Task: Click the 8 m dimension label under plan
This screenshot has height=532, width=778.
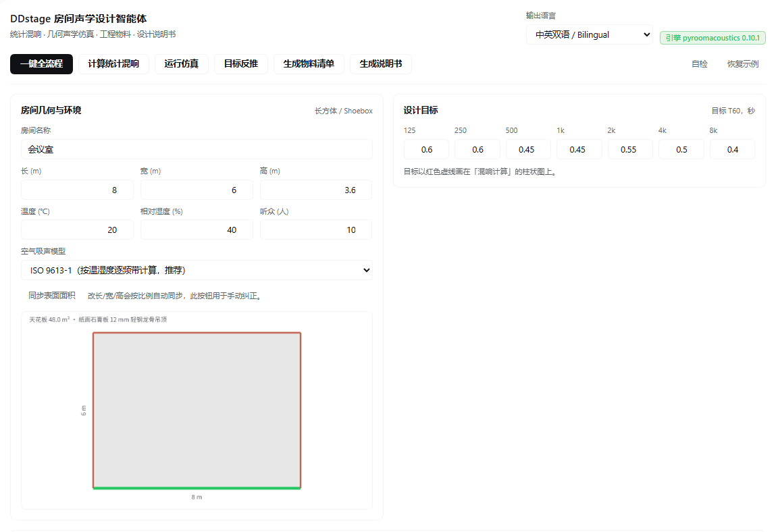Action: coord(197,497)
